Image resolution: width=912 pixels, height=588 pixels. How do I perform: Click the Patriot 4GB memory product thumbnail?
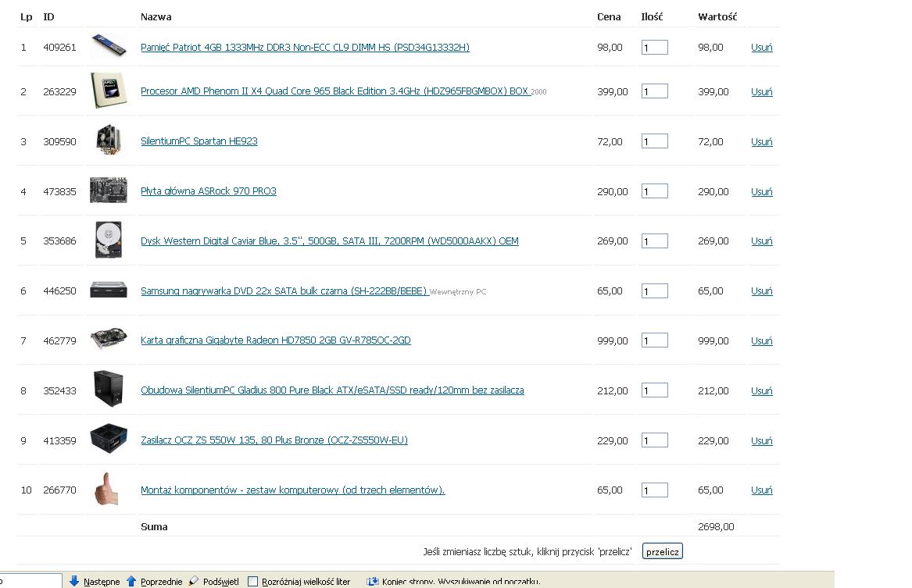(x=109, y=45)
